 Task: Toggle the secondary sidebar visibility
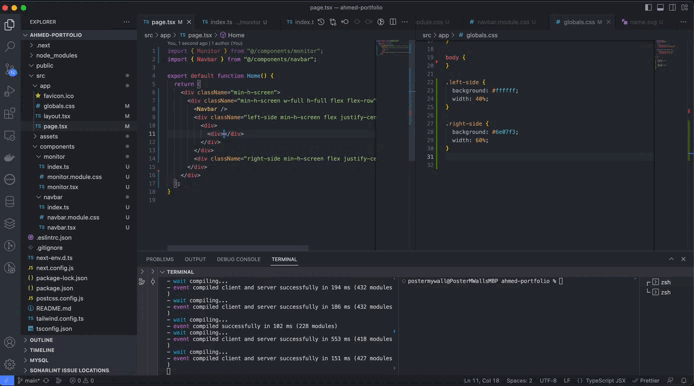672,8
